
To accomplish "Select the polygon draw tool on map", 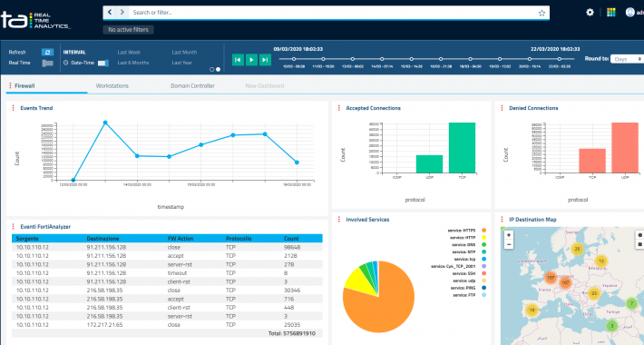I will click(639, 235).
